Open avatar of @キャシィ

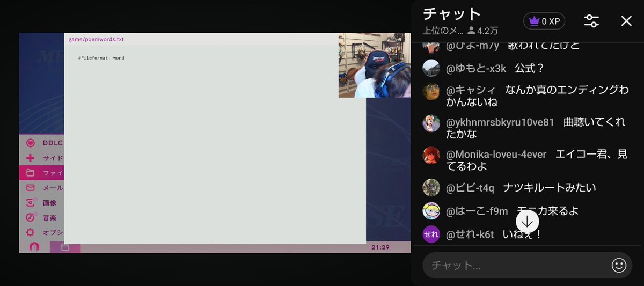click(x=431, y=91)
